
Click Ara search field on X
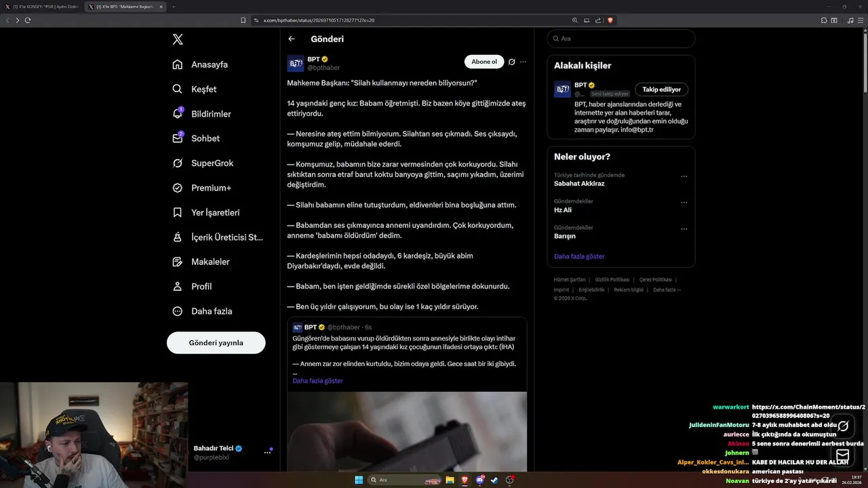621,39
